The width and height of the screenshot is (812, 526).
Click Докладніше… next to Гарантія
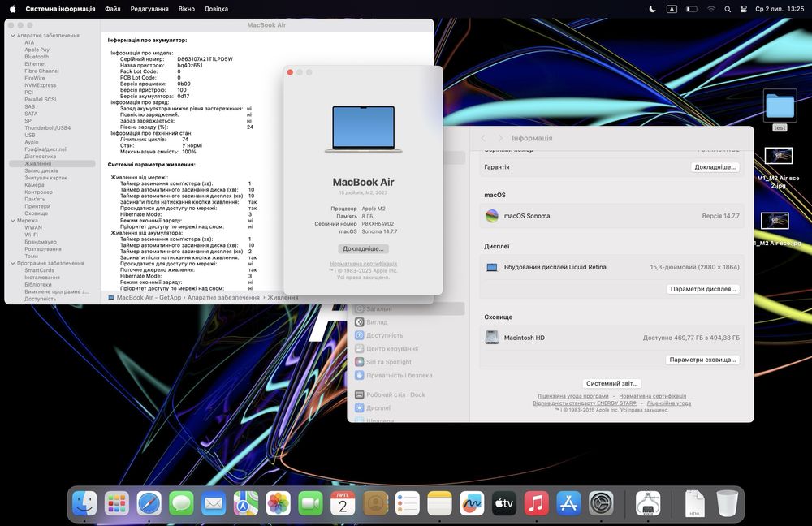pyautogui.click(x=715, y=167)
